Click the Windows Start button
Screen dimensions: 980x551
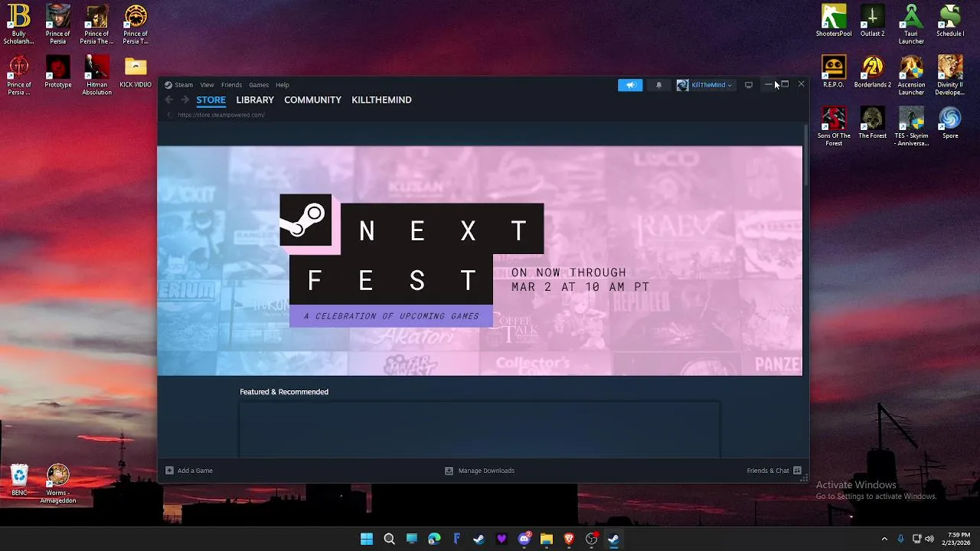tap(367, 539)
